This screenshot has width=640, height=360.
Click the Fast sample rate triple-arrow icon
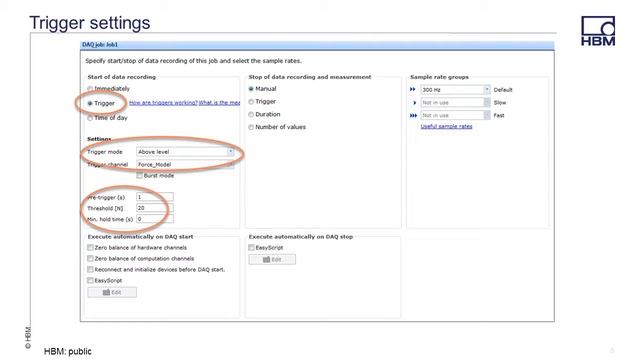(413, 116)
